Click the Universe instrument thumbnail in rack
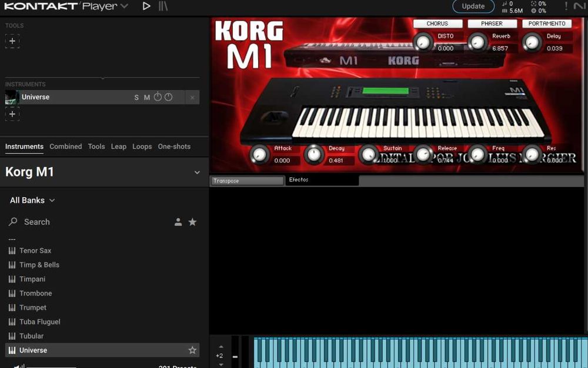Image resolution: width=588 pixels, height=368 pixels. click(12, 97)
